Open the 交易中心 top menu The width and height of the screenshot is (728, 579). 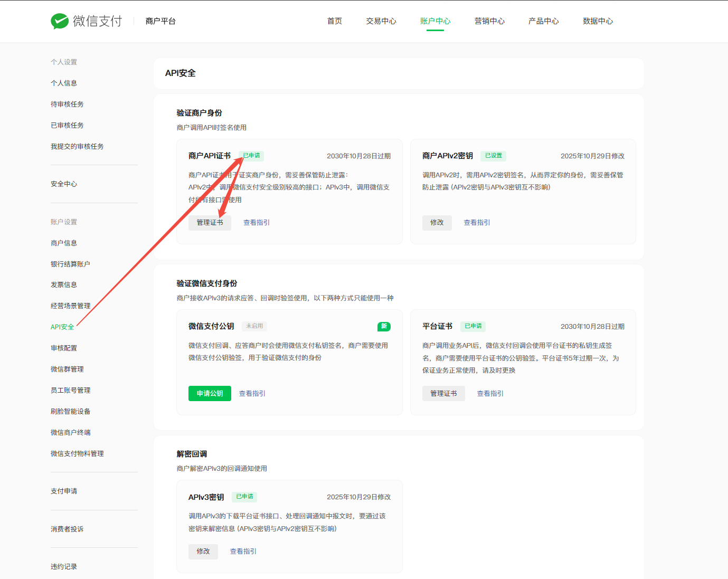coord(381,21)
